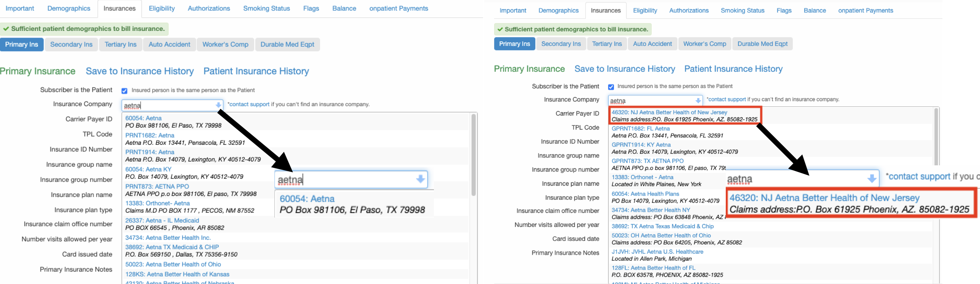Choose PRNT1914: Aetna from the list
This screenshot has width=980, height=284.
tap(297, 156)
